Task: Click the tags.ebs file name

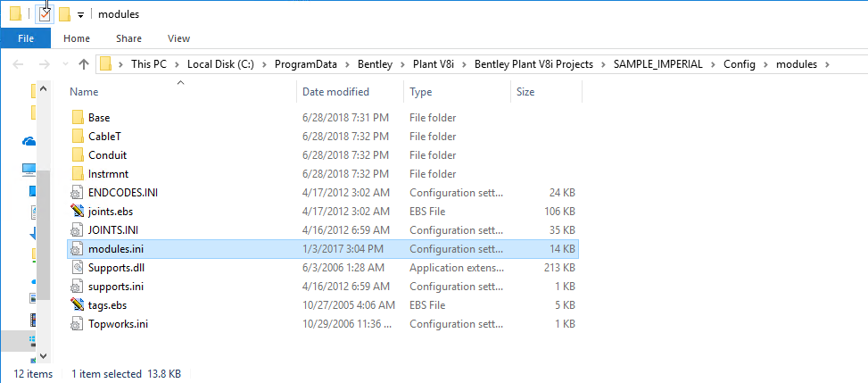Action: [108, 304]
